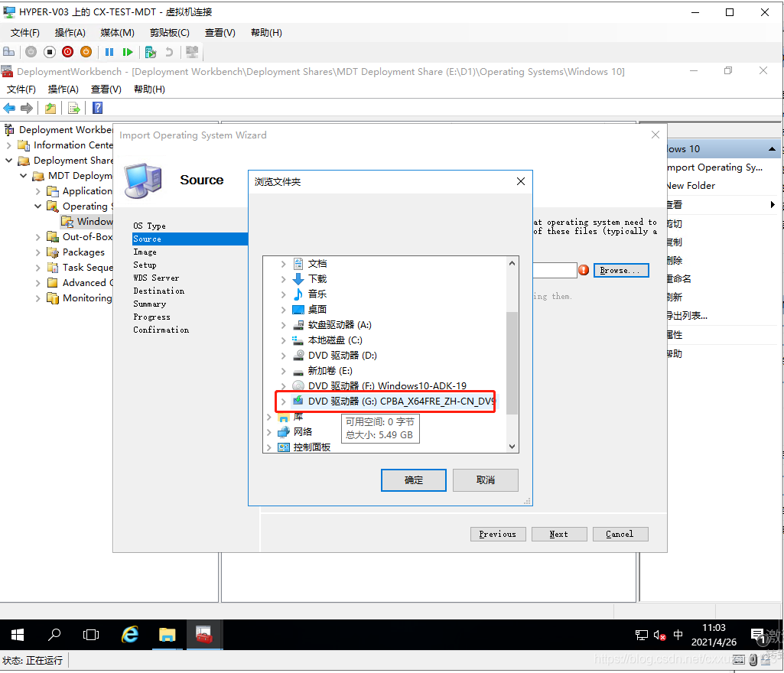Expand the 本地磁盘 (C:) node
Viewport: 784px width, 673px height.
(284, 340)
